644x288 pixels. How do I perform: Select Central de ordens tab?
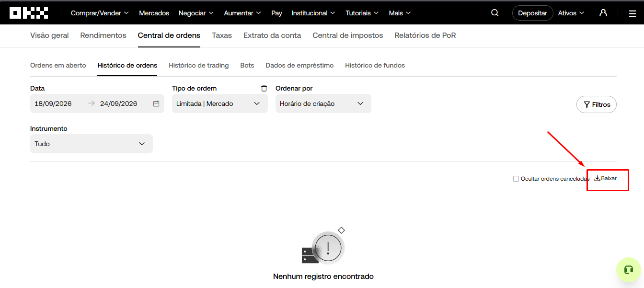(x=169, y=35)
